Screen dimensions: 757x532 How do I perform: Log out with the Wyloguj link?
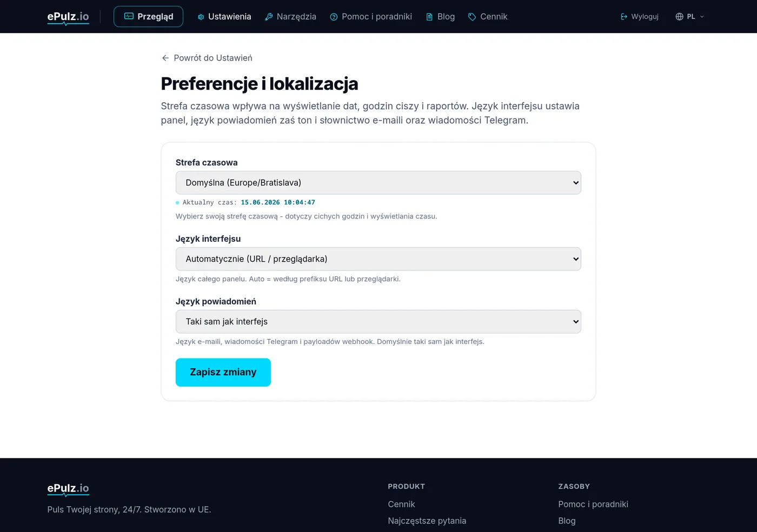click(x=639, y=17)
